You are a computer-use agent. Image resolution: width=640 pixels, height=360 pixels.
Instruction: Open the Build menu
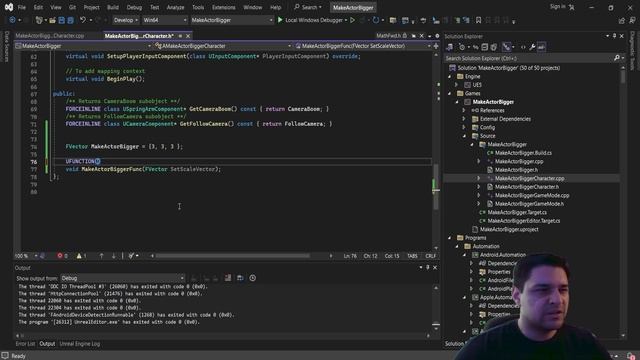[113, 7]
